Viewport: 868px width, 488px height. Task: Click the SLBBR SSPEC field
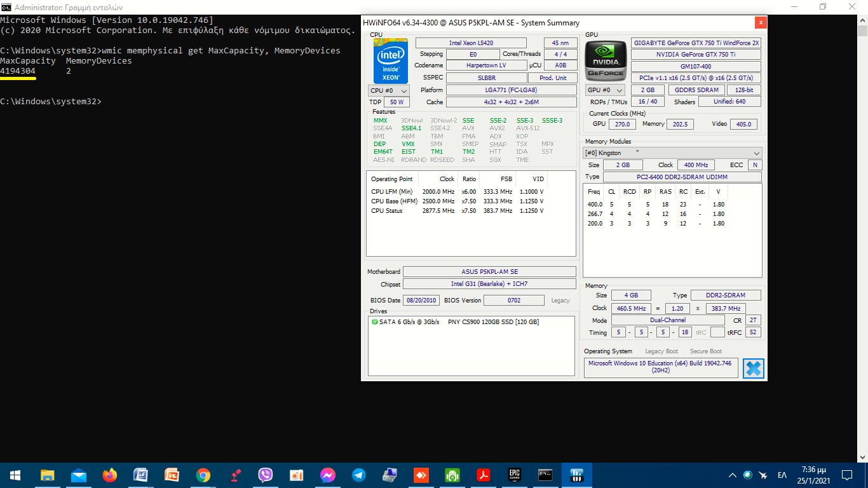point(485,78)
